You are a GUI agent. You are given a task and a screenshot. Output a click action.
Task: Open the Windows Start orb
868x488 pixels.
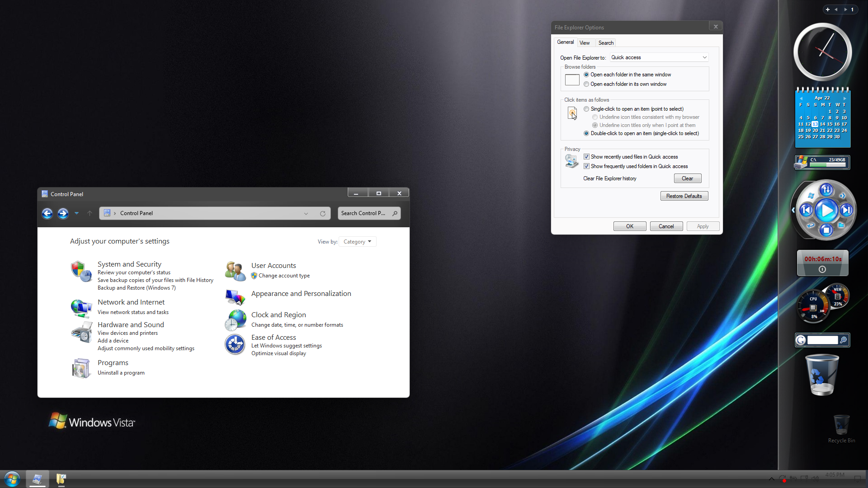point(12,479)
